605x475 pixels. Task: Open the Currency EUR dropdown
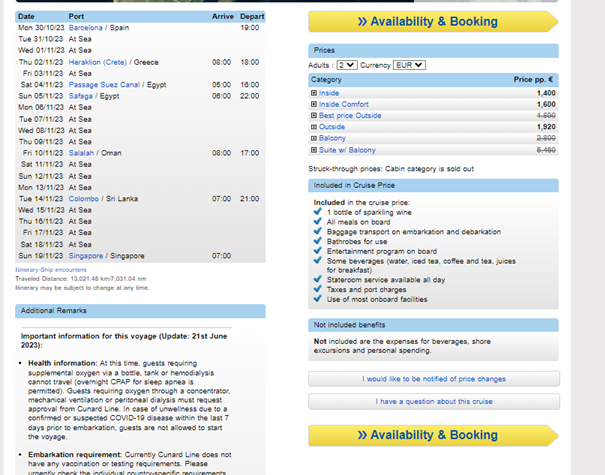[409, 65]
